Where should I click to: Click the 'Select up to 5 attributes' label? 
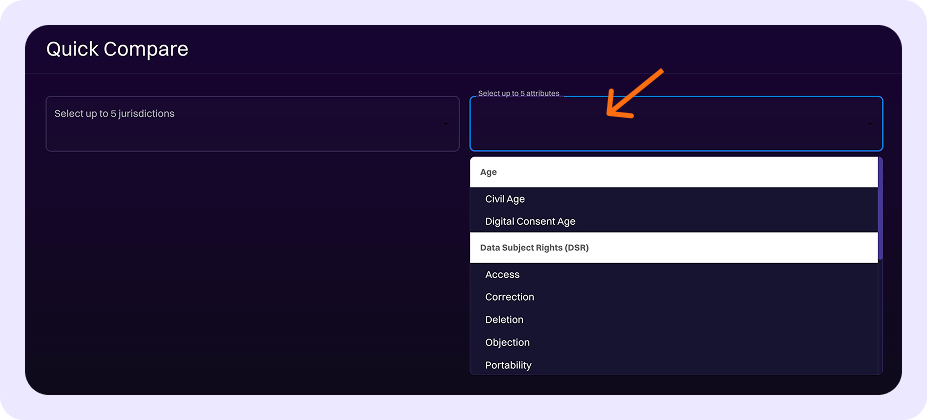pyautogui.click(x=518, y=94)
